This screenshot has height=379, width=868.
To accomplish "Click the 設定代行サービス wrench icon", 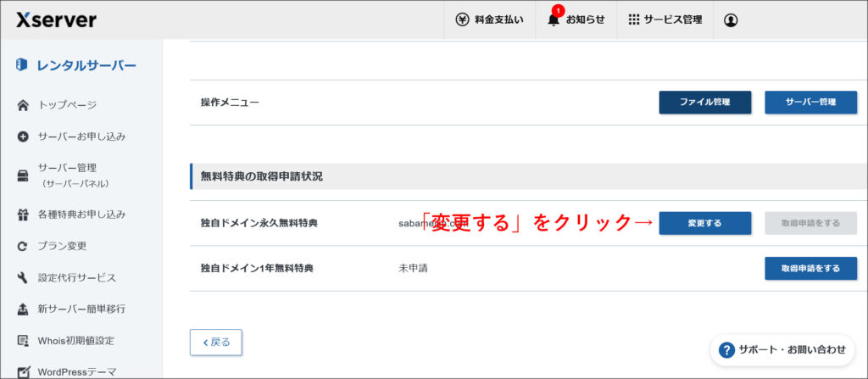I will point(23,277).
